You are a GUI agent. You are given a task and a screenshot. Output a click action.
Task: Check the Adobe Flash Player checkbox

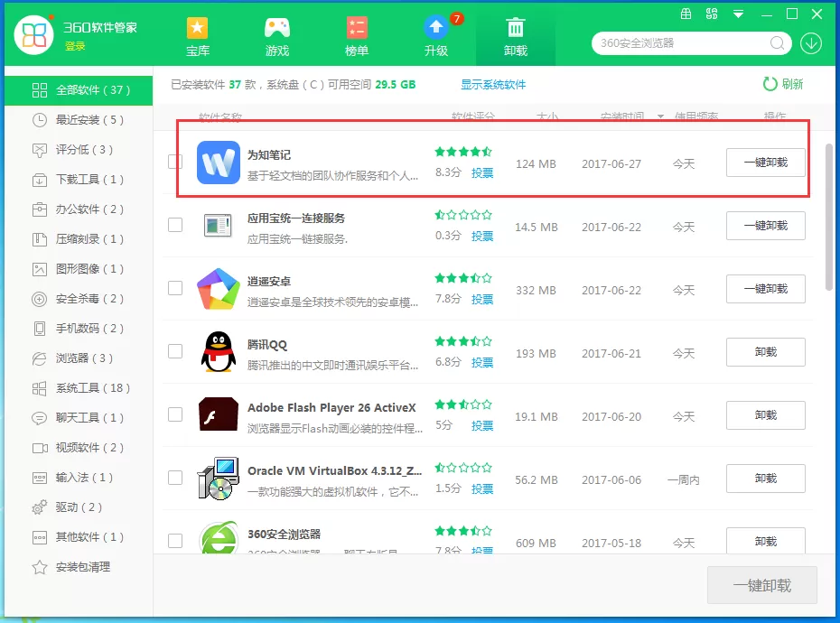click(x=175, y=414)
